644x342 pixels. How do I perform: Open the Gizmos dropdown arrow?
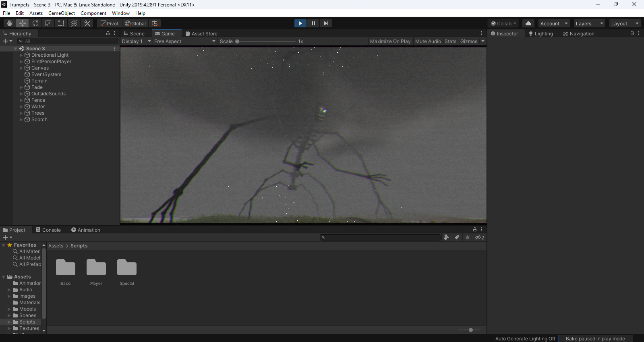click(483, 41)
